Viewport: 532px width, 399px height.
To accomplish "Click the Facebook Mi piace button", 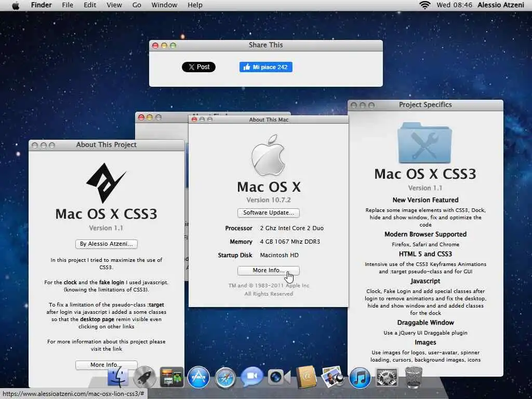I will (x=265, y=67).
